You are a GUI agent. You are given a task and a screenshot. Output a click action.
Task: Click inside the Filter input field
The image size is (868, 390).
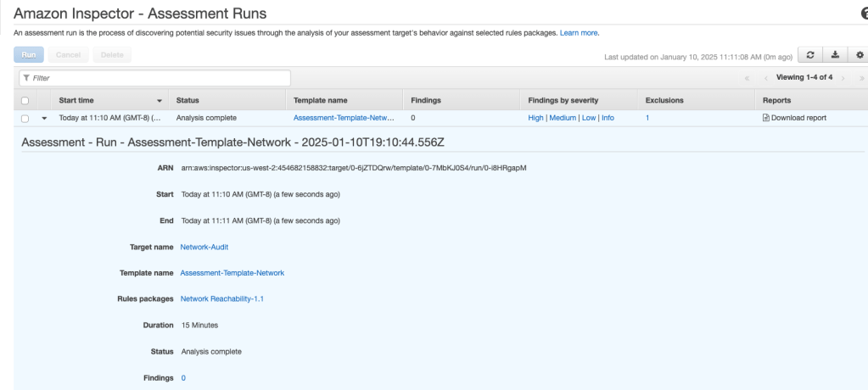coord(157,77)
